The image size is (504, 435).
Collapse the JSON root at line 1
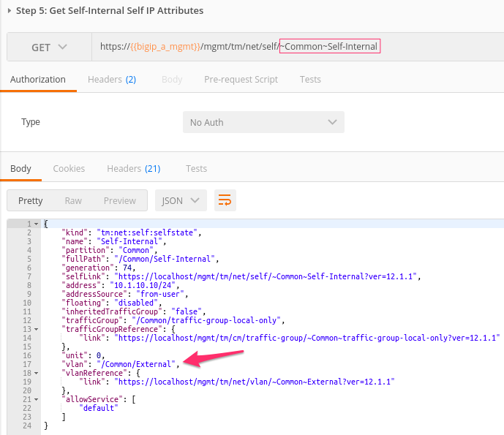pos(37,224)
